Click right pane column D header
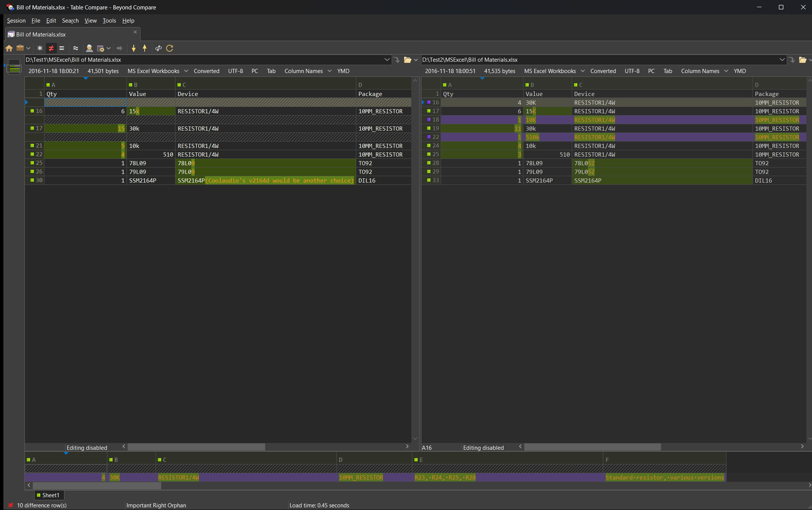This screenshot has width=812, height=510. 780,85
